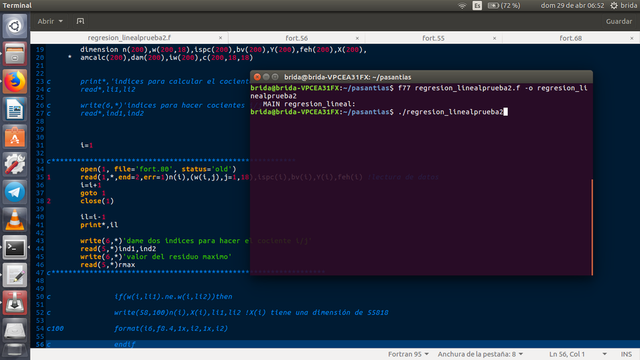This screenshot has height=360, width=640.
Task: Click the Terminal icon in the dock
Action: point(15,247)
